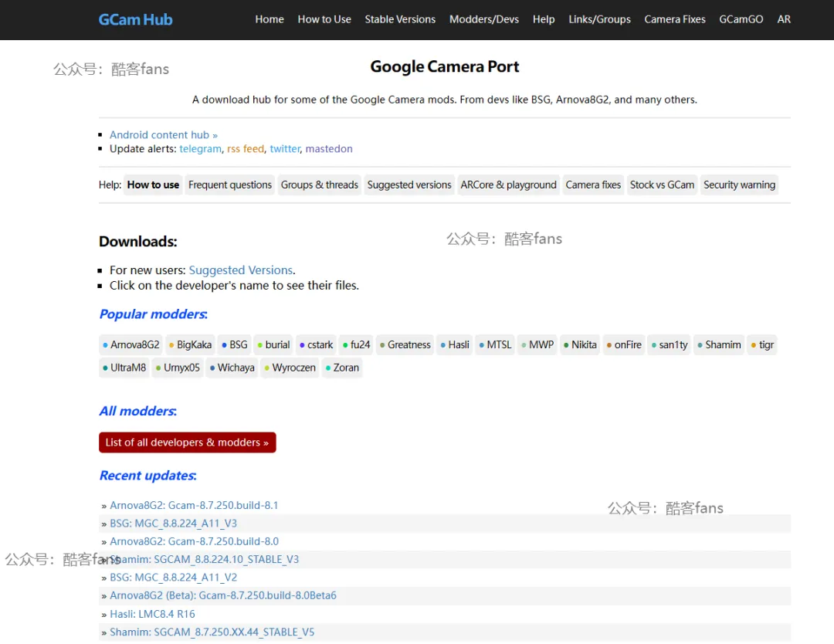Open the ARCore & playground help tab
Screen dimensions: 834x644
coord(508,185)
